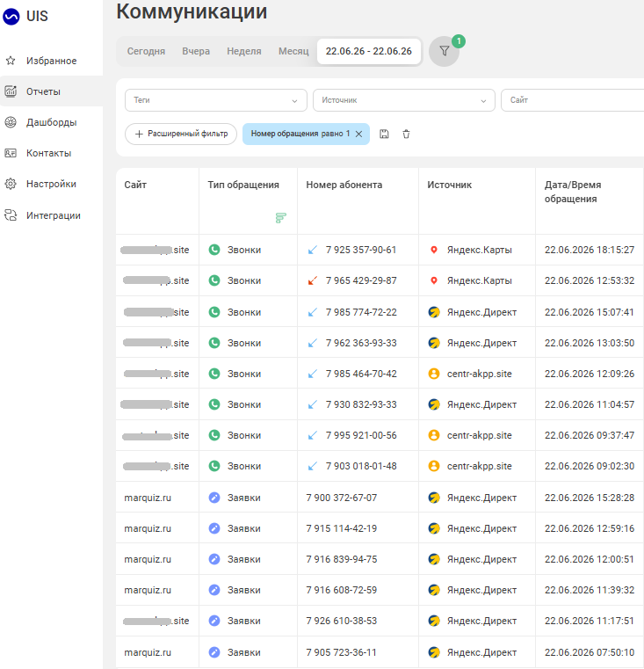Open Отчеты menu item

coord(51,91)
